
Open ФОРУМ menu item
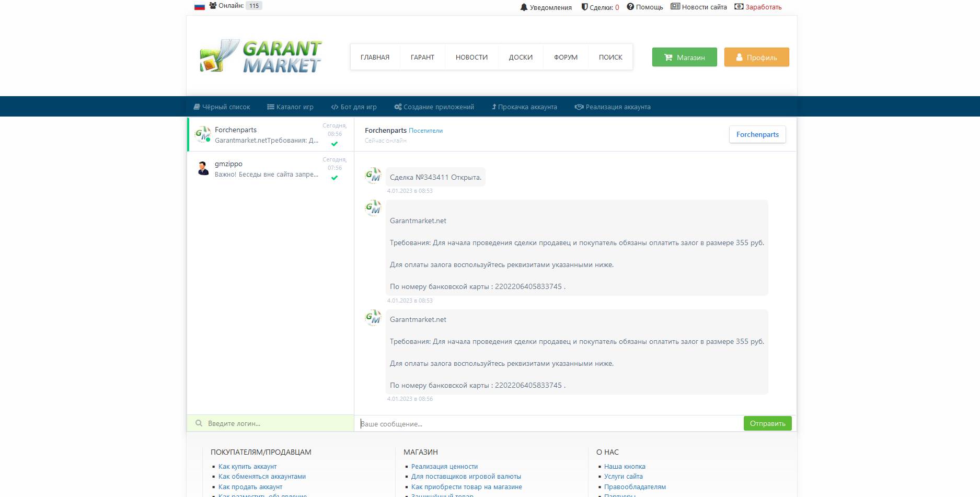coord(566,57)
